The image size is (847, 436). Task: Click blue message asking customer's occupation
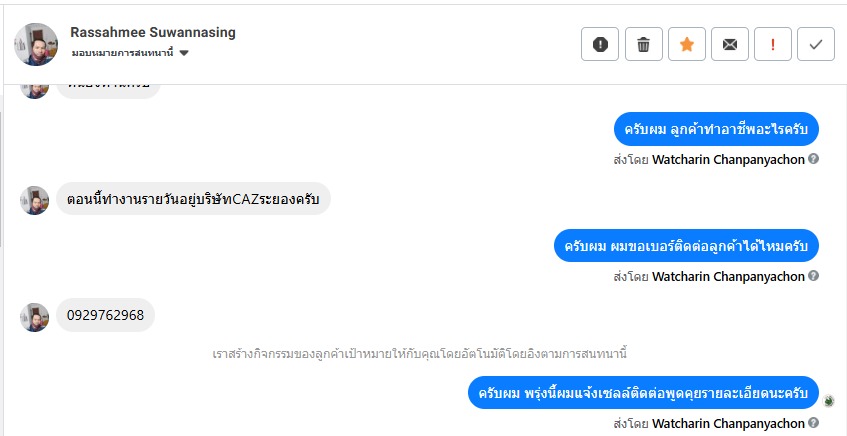coord(716,129)
